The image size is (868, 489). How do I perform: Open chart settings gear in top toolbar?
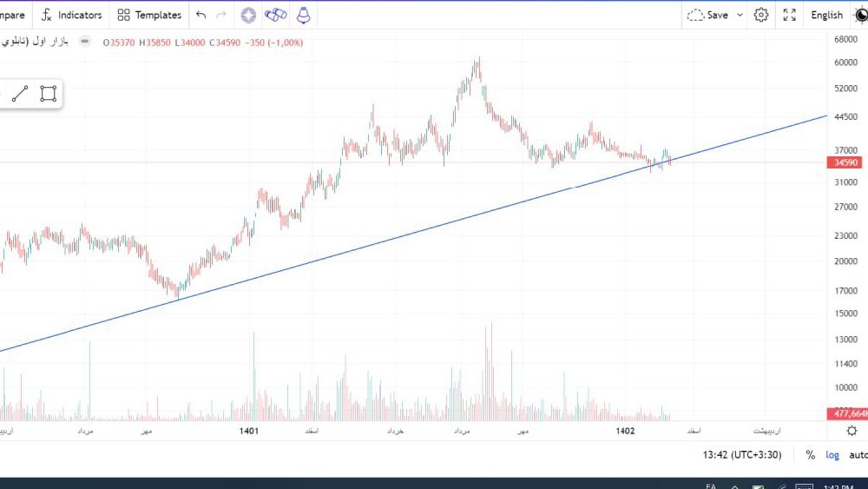coord(761,15)
